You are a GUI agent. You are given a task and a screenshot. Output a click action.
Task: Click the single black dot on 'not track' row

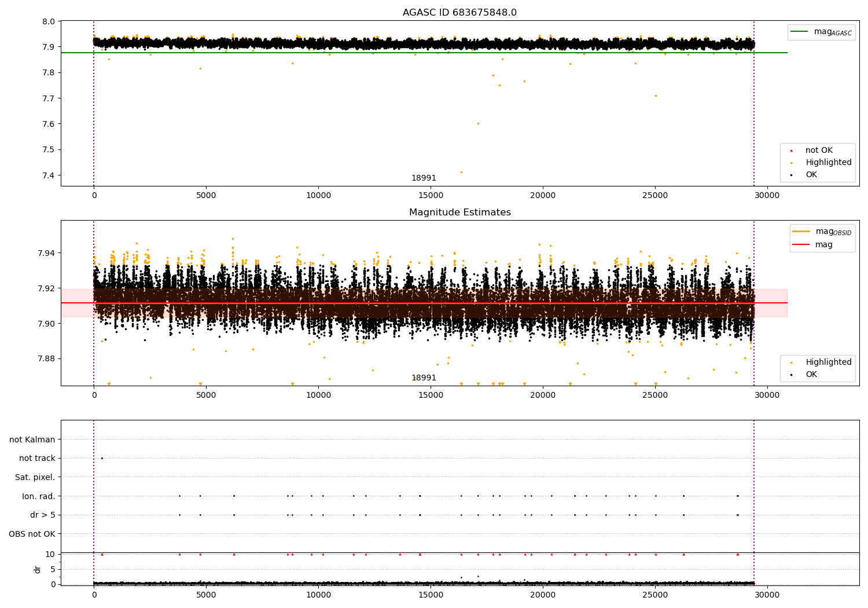tap(102, 458)
